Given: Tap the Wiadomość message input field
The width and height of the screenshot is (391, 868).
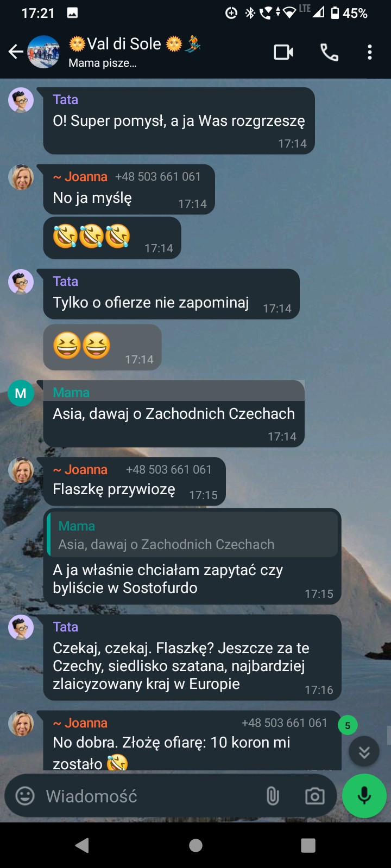Looking at the screenshot, I should click(147, 796).
